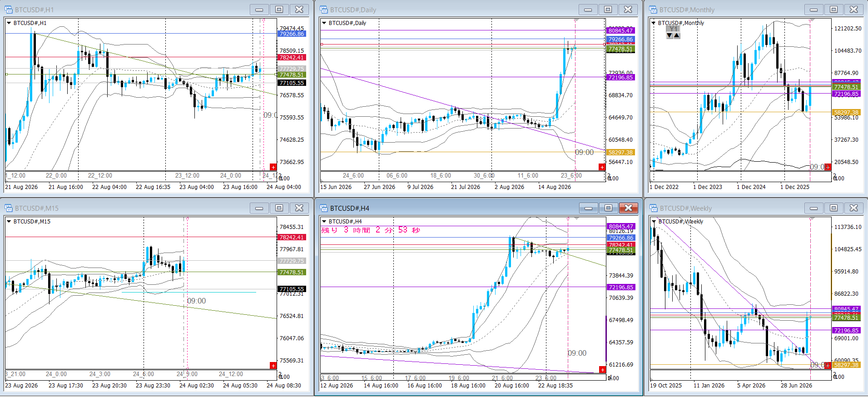The height and width of the screenshot is (397, 868).
Task: Click the 09:00 label in the Daily chart
Action: click(x=585, y=153)
